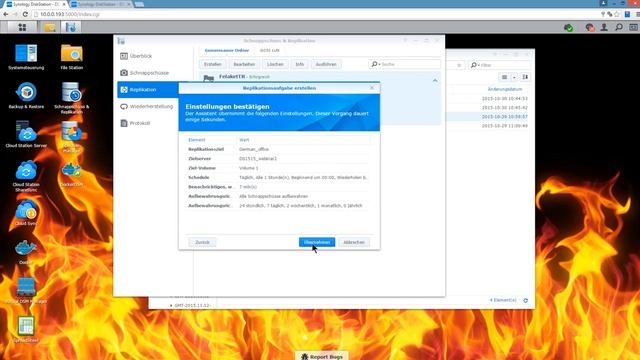Click the Report Bugs button

coord(322,356)
